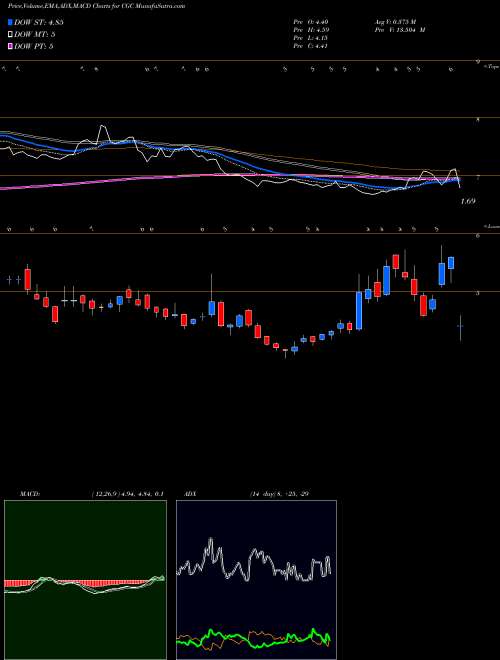
Task: Click the first large red candlestick at left
Action: click(x=28, y=279)
